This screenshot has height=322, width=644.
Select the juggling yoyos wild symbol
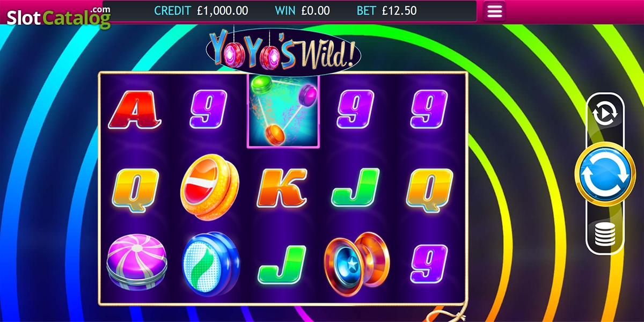coord(283,111)
